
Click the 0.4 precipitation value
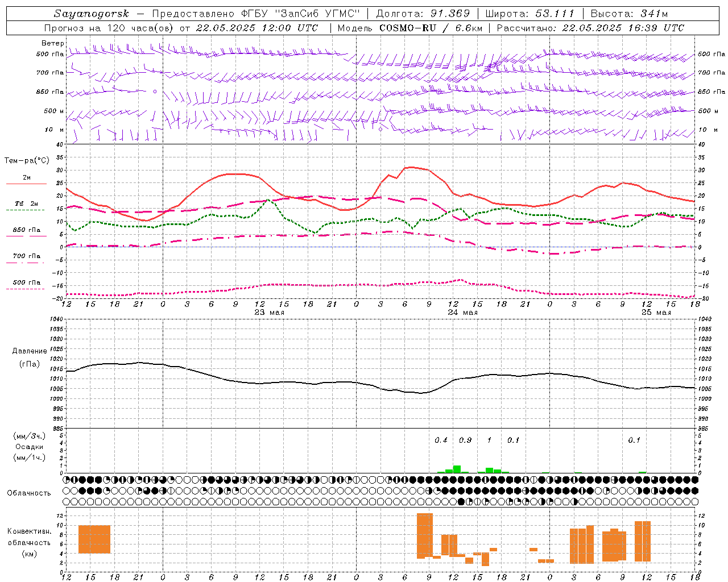coord(441,440)
